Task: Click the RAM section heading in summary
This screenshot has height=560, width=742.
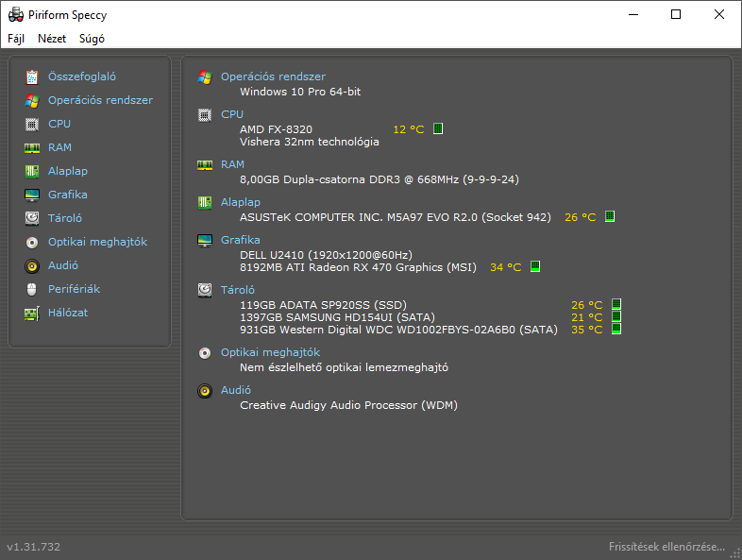Action: [232, 164]
